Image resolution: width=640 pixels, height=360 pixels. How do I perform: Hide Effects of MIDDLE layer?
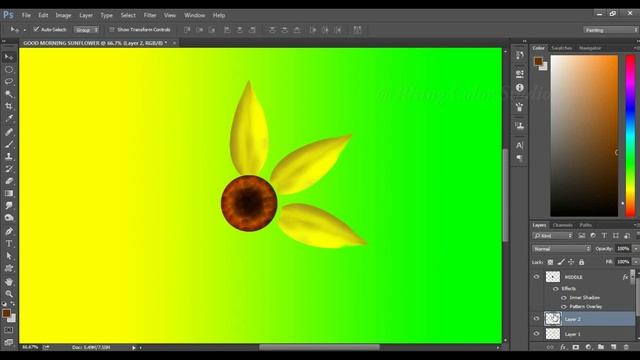pyautogui.click(x=556, y=289)
